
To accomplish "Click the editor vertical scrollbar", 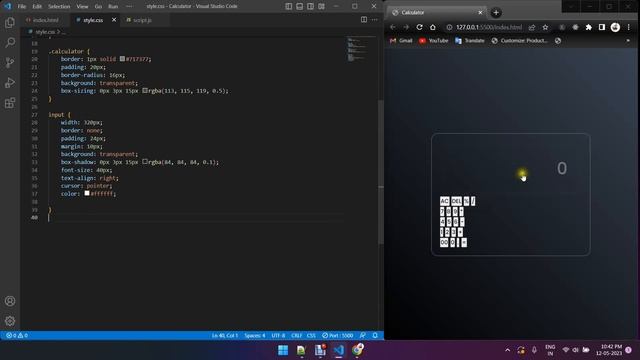I will [x=381, y=171].
